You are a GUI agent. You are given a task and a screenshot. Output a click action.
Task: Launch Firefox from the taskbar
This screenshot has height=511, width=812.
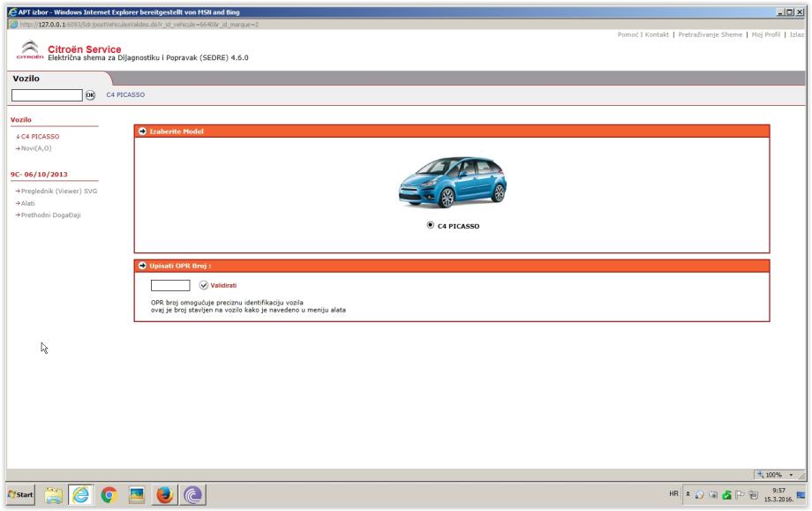coord(165,495)
